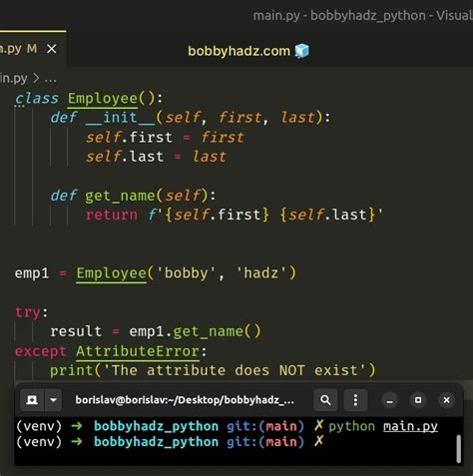Click the Employee class name definition
This screenshot has height=476, width=473.
(x=103, y=99)
